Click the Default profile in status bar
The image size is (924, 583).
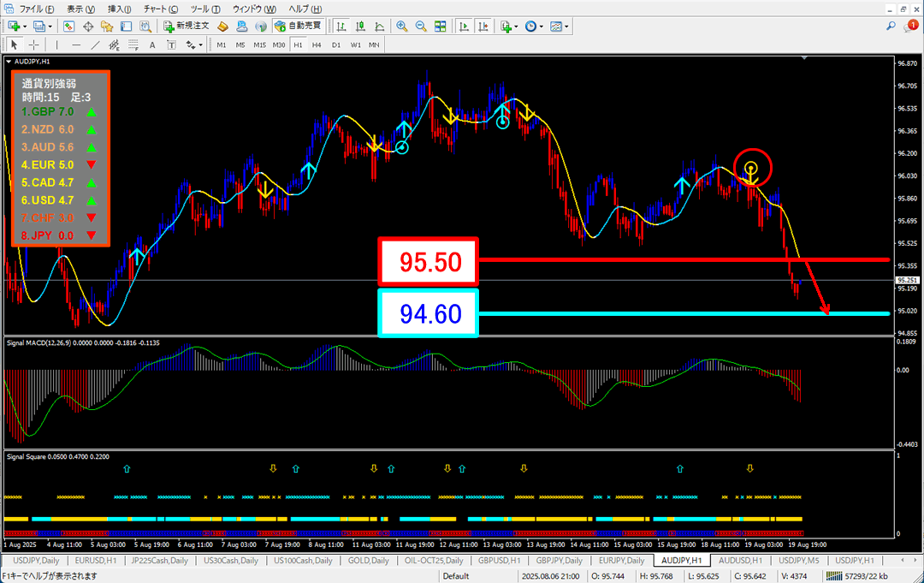[455, 576]
